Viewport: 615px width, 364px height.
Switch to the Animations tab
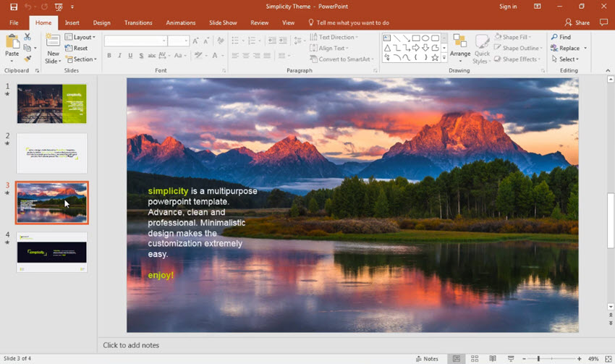(x=180, y=22)
